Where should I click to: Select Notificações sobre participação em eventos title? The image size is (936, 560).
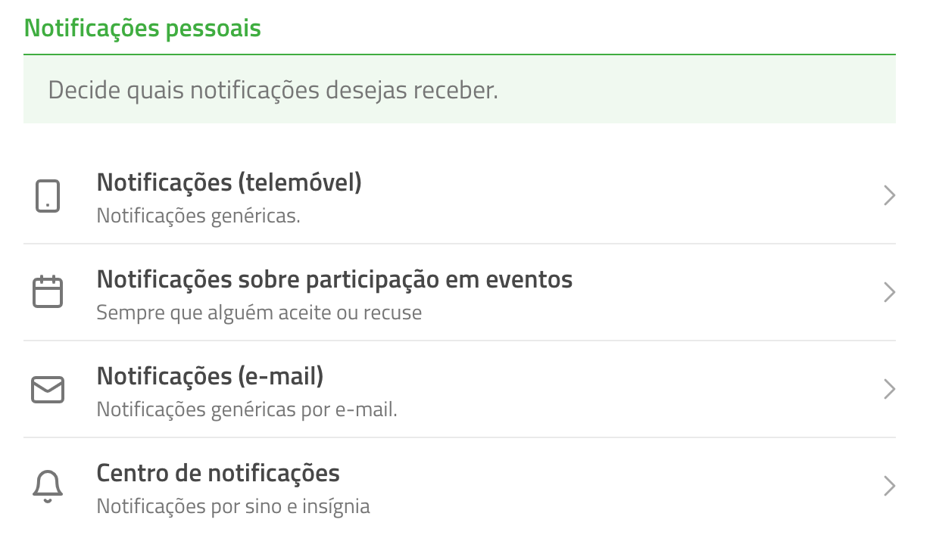click(335, 280)
